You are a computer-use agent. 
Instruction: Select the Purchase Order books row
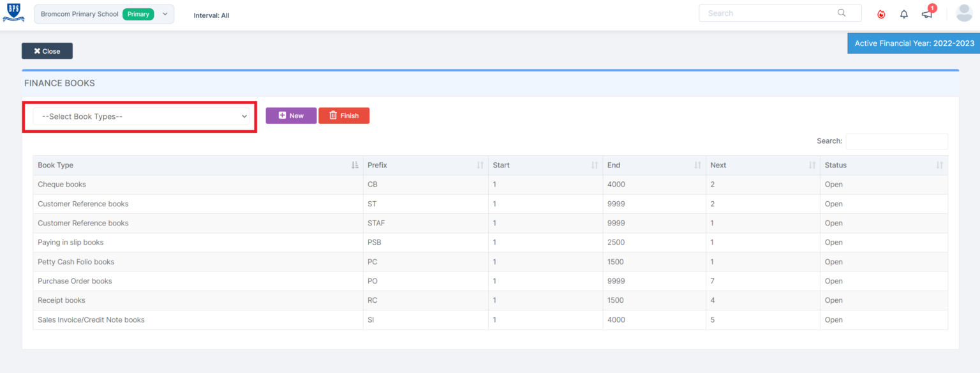click(75, 281)
